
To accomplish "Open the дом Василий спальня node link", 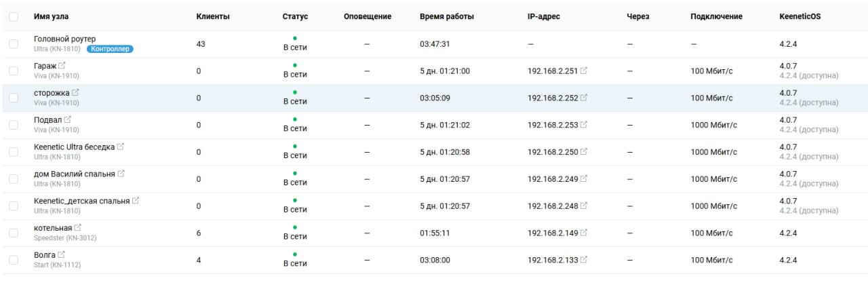I will pos(75,174).
